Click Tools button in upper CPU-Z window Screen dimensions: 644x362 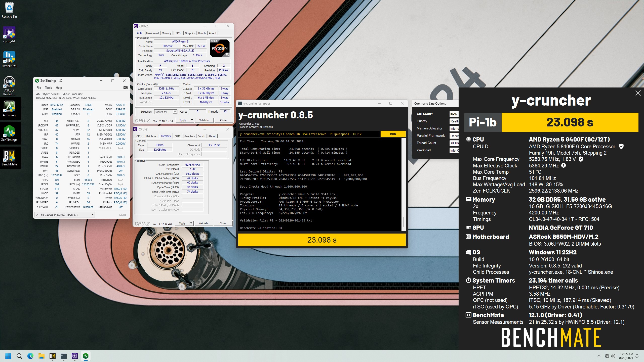point(183,120)
